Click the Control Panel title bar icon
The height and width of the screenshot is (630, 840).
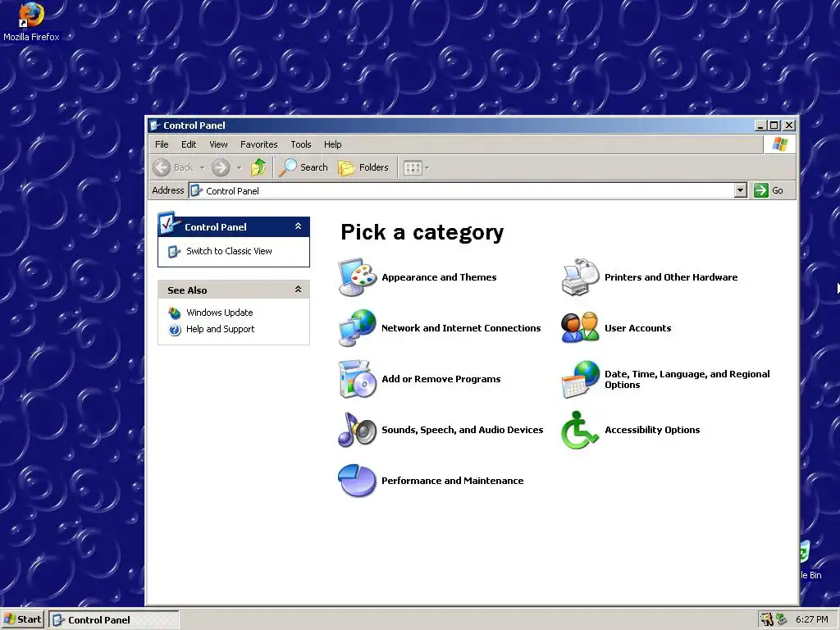coord(155,126)
